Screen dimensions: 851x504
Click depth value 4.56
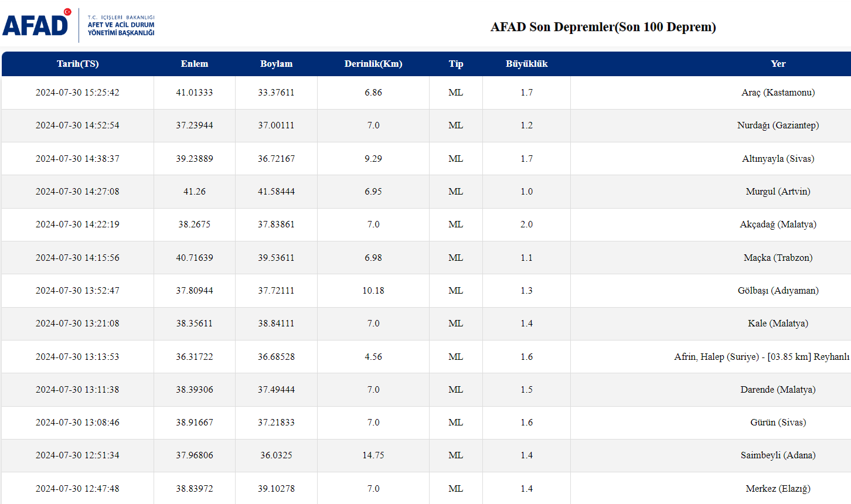373,357
